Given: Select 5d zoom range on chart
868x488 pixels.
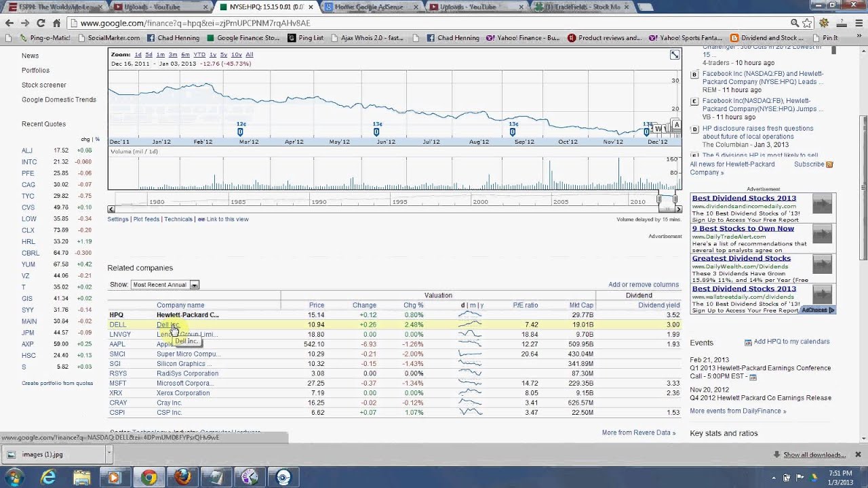Looking at the screenshot, I should tap(149, 54).
